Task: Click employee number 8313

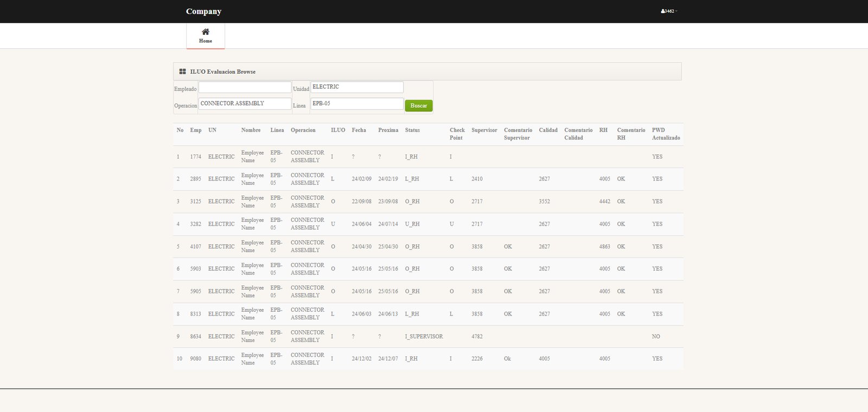Action: point(195,314)
